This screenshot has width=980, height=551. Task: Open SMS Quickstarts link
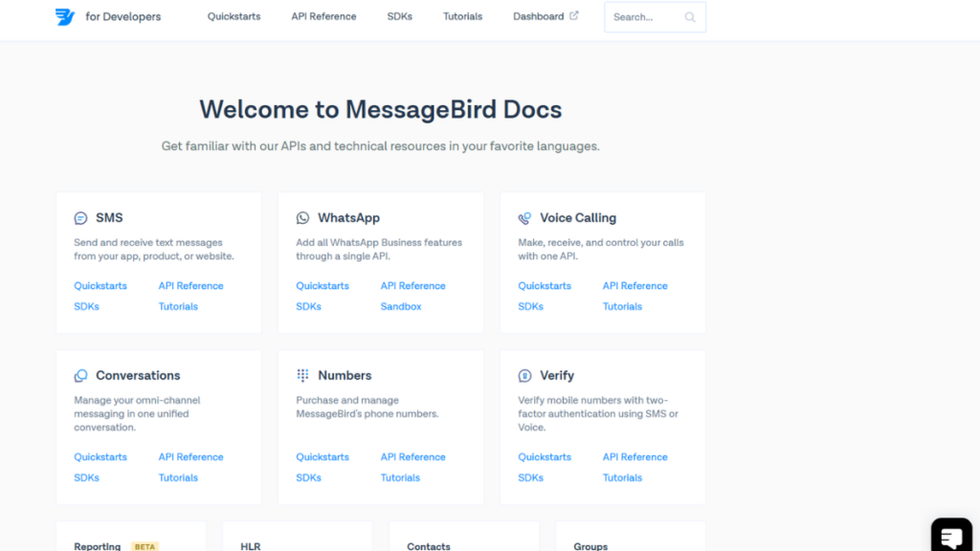pyautogui.click(x=100, y=285)
